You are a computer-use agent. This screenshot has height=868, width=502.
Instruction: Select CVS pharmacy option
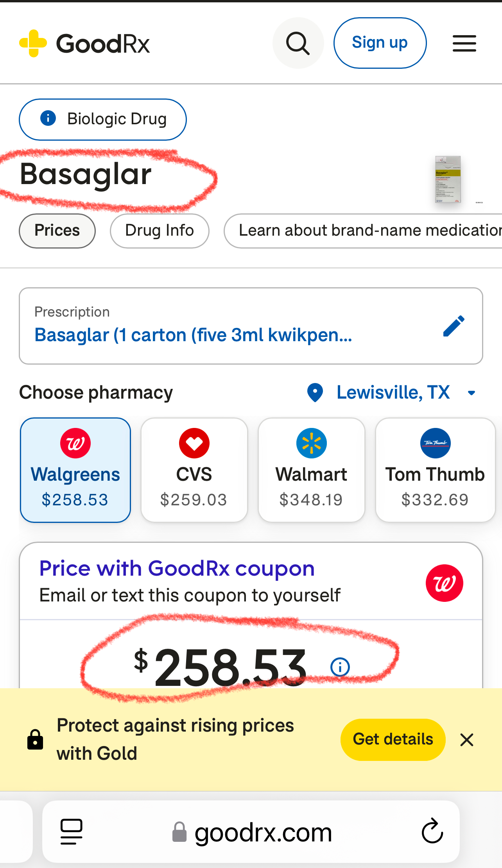[x=194, y=470]
